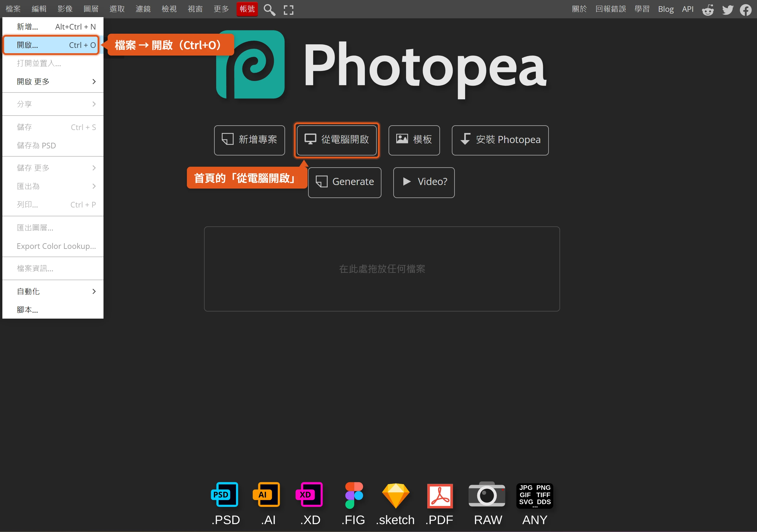Open the 選取 menu
Image resolution: width=757 pixels, height=532 pixels.
pos(117,9)
